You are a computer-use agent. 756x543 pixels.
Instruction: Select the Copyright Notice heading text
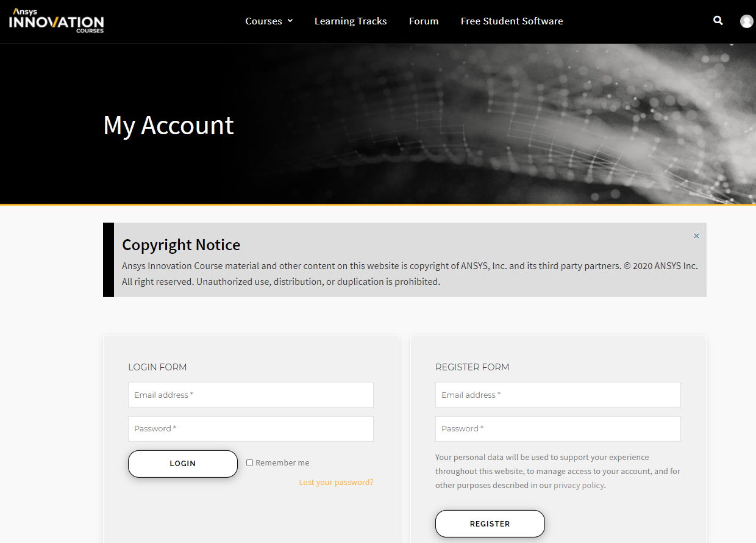(181, 245)
